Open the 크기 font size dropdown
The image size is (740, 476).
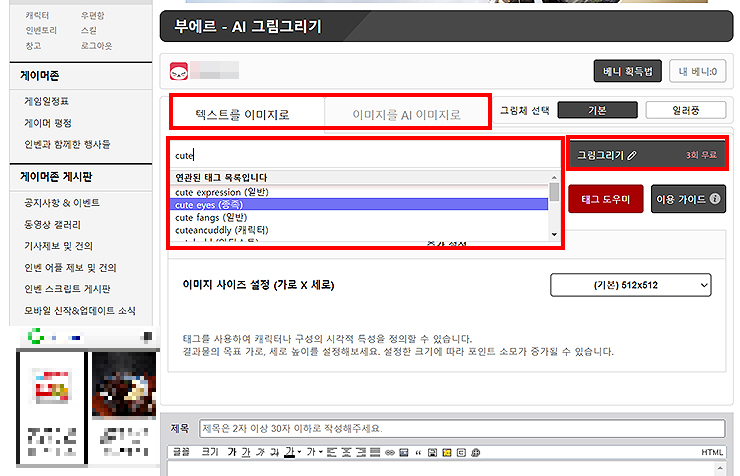(210, 452)
